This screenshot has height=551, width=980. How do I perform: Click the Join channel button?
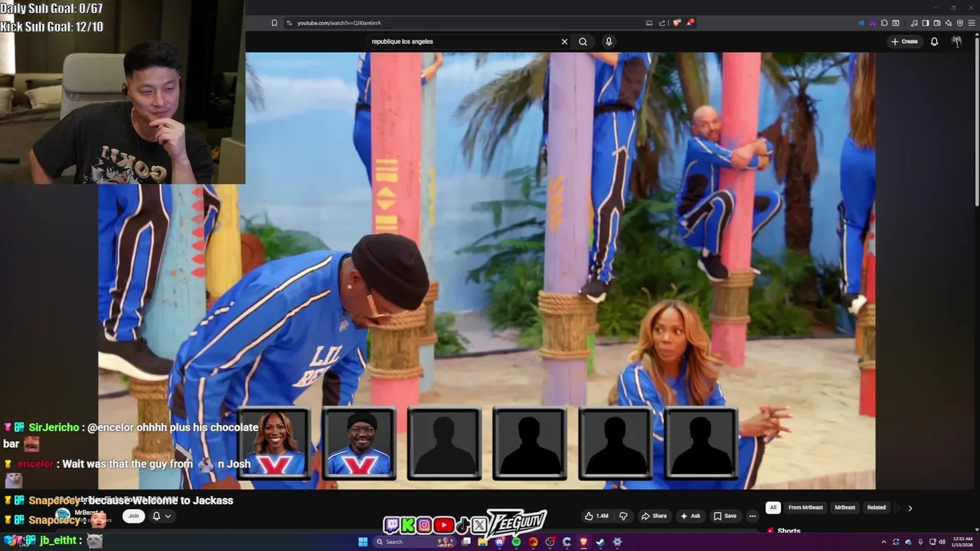point(133,516)
